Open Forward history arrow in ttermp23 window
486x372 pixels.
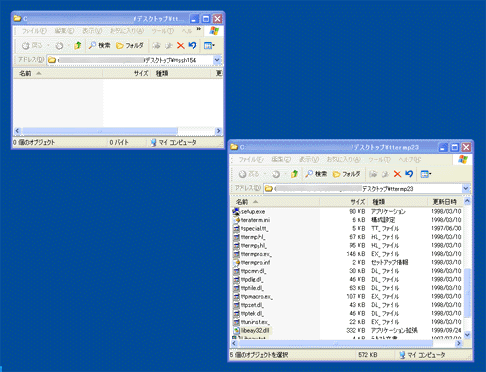coord(285,174)
